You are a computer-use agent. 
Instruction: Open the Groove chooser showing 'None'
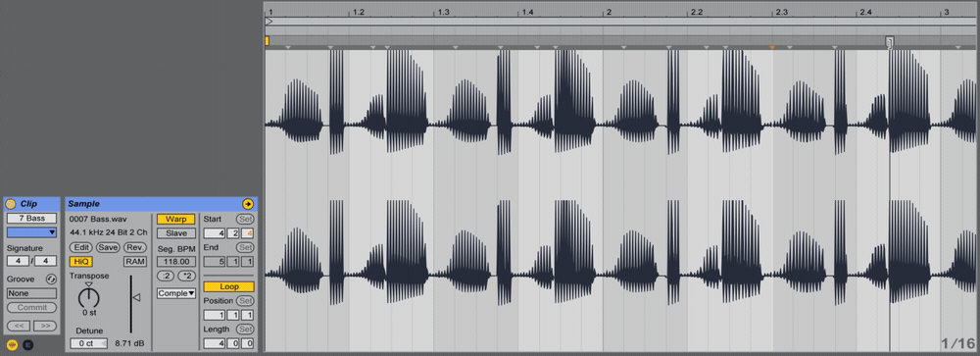click(31, 293)
